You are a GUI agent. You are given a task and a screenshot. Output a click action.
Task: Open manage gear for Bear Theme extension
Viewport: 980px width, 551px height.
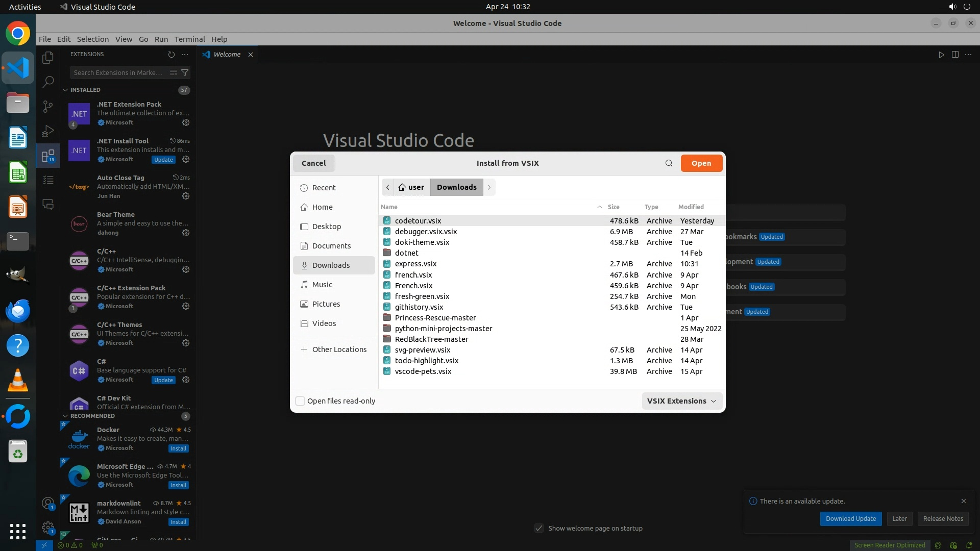pos(186,233)
